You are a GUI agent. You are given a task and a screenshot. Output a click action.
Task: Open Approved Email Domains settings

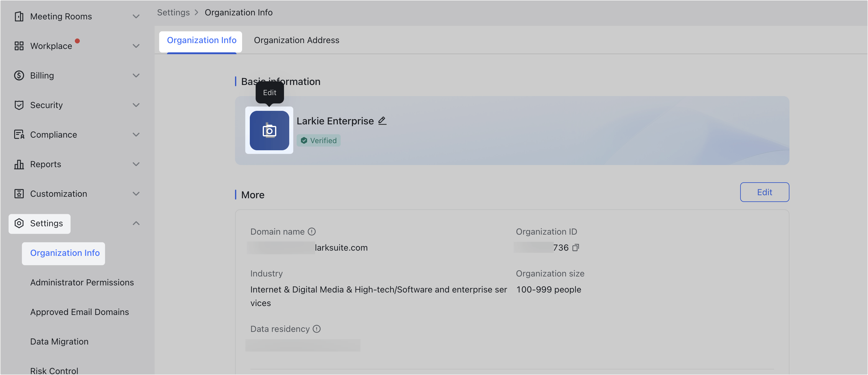point(79,312)
